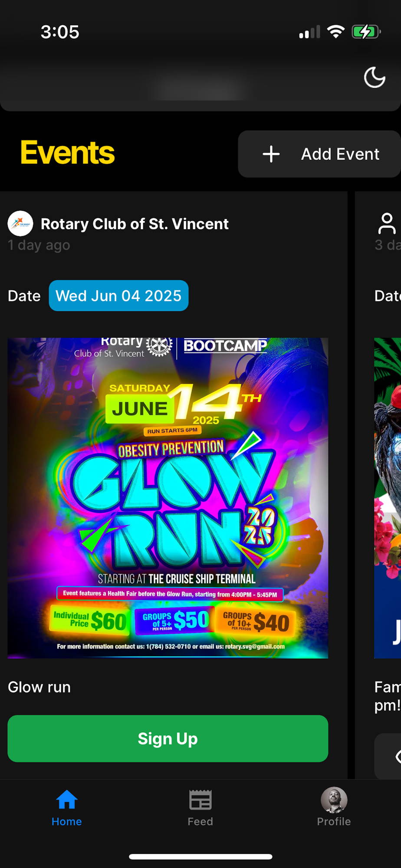This screenshot has height=868, width=401.
Task: Tap the green Sign Up button
Action: (x=168, y=739)
